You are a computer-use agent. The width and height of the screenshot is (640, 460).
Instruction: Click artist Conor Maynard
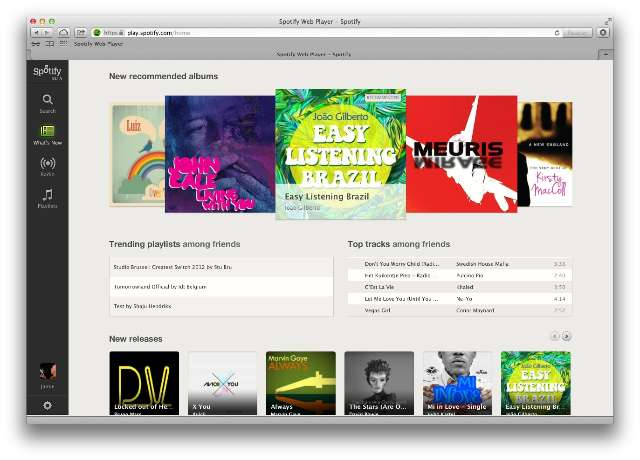point(475,310)
